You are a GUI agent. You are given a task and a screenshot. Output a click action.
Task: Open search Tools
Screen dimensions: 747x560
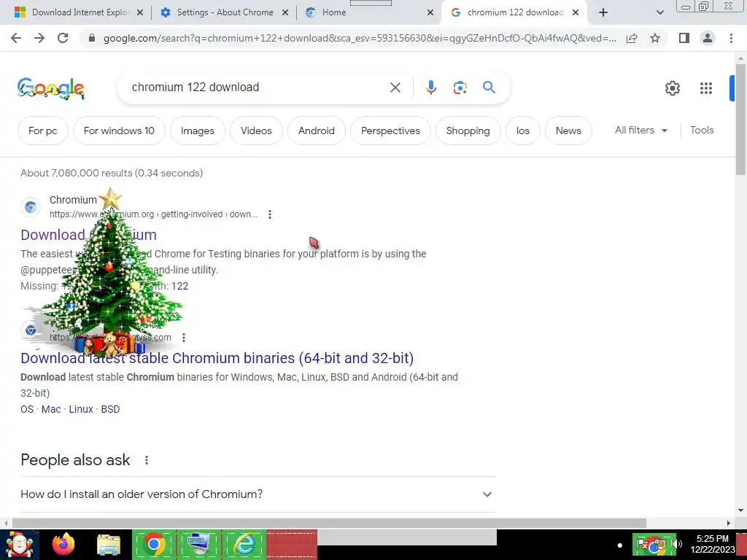click(x=702, y=130)
